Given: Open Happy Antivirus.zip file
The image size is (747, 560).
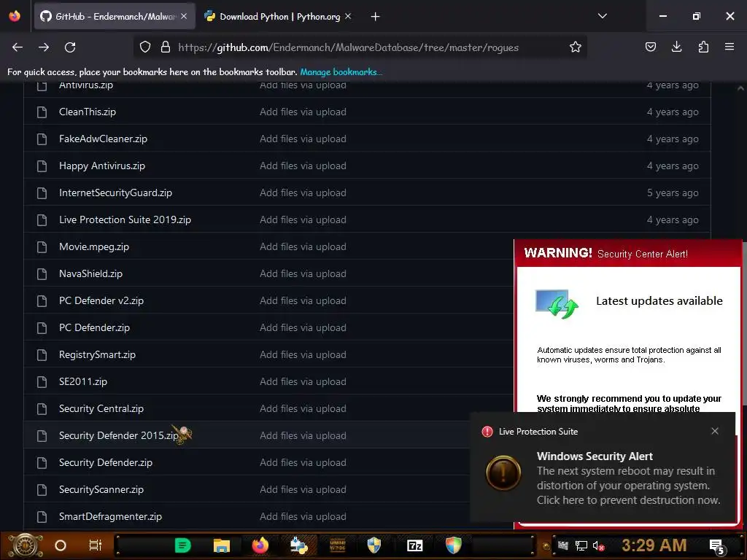Looking at the screenshot, I should [102, 166].
